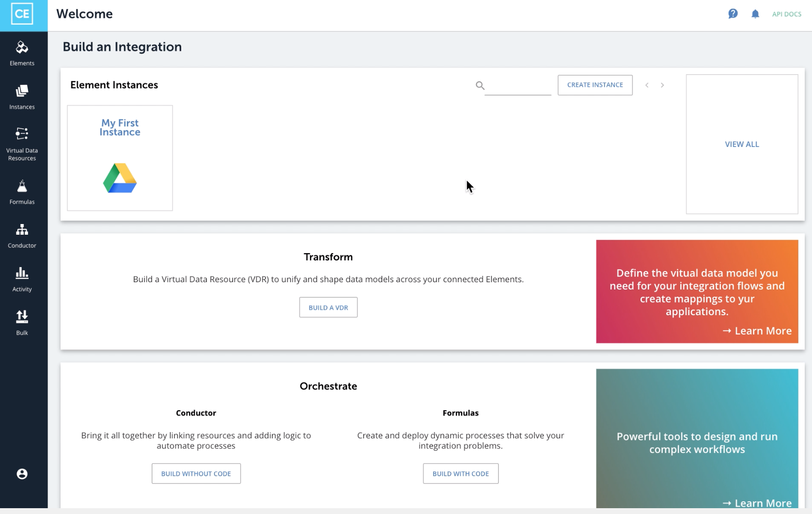Open the user profile icon
Screen dimensions: 812x514
pyautogui.click(x=22, y=474)
